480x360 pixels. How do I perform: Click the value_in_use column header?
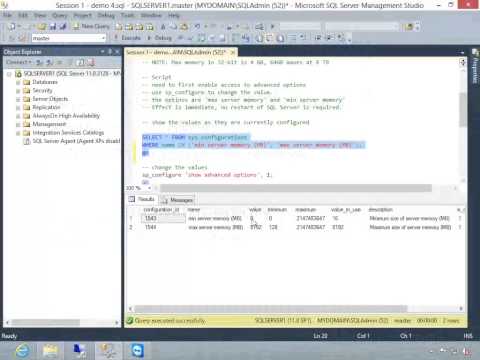(346, 210)
